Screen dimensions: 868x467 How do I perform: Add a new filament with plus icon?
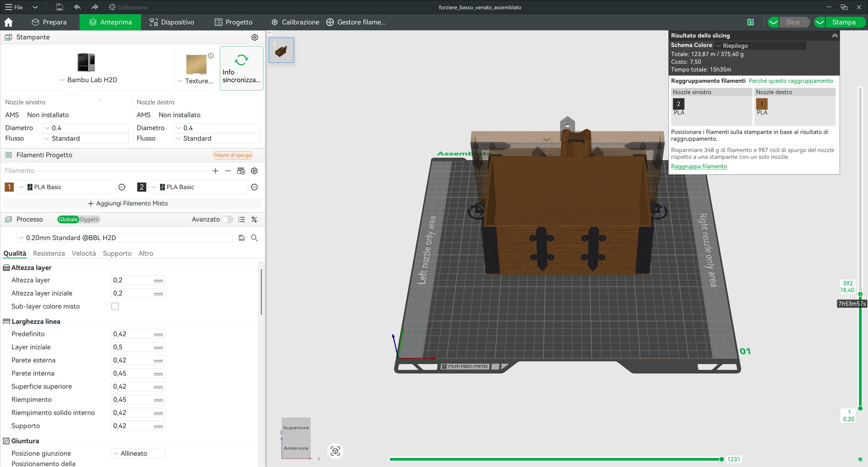click(x=215, y=171)
